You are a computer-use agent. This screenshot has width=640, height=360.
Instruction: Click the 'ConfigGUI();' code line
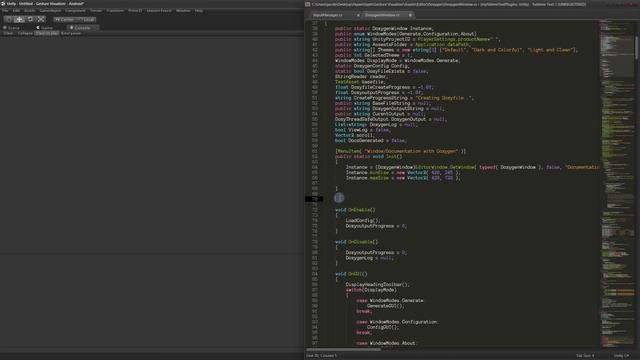point(382,327)
